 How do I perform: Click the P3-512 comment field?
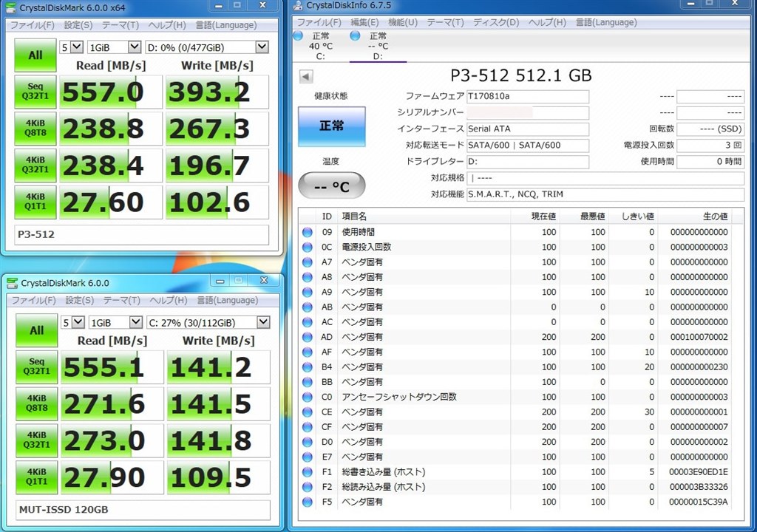coord(141,235)
